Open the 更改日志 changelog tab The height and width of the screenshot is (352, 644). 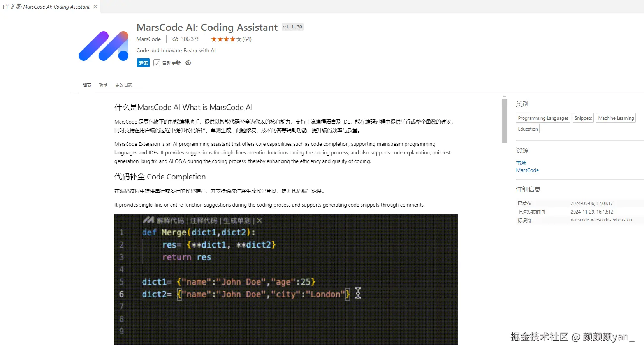[x=124, y=85]
